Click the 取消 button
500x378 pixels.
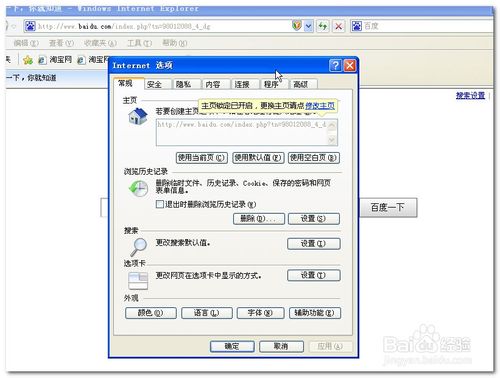[281, 347]
